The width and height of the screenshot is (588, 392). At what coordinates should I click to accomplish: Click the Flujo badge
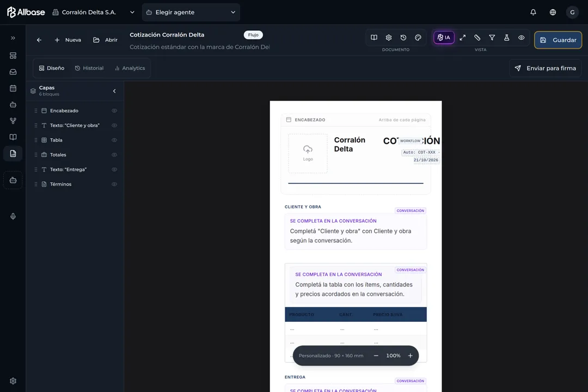253,35
